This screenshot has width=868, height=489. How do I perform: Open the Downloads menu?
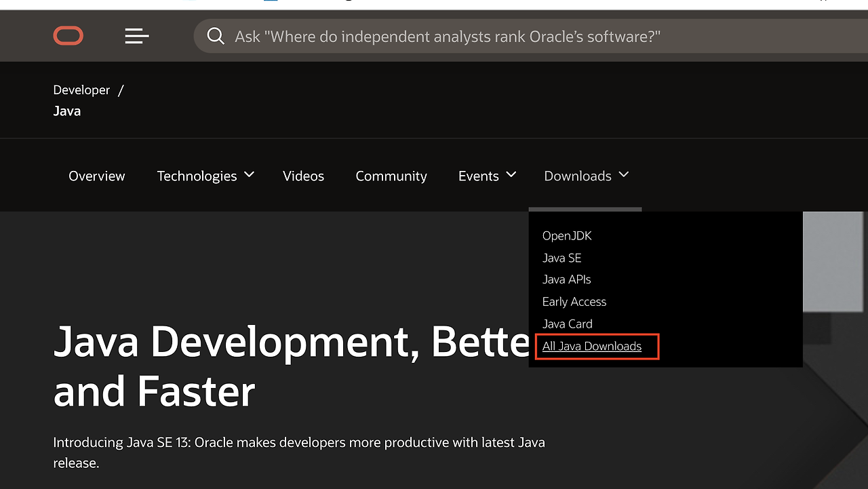pos(578,176)
